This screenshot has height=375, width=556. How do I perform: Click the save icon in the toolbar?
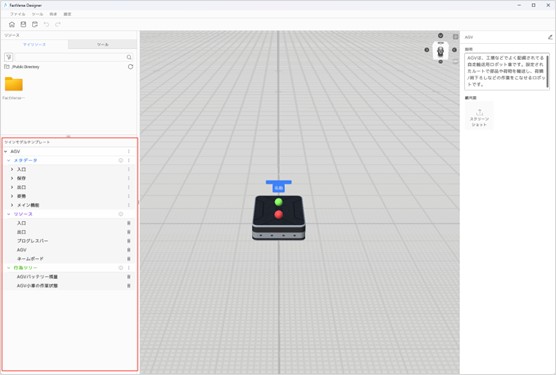23,24
